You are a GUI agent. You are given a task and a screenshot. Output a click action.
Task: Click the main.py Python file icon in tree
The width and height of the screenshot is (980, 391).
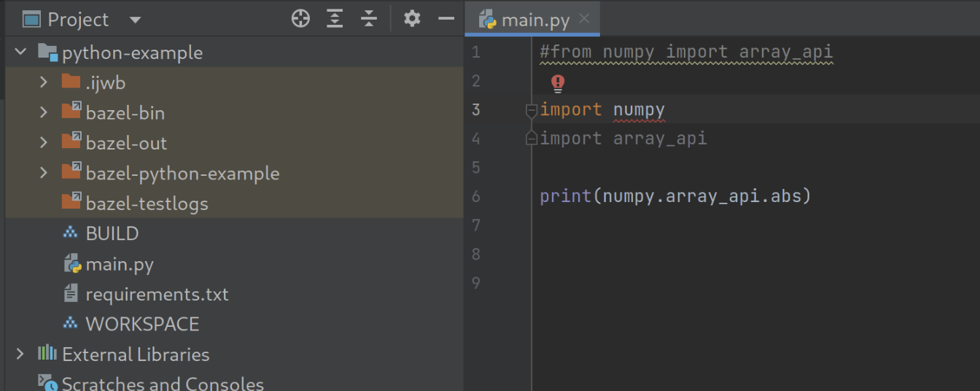(71, 263)
